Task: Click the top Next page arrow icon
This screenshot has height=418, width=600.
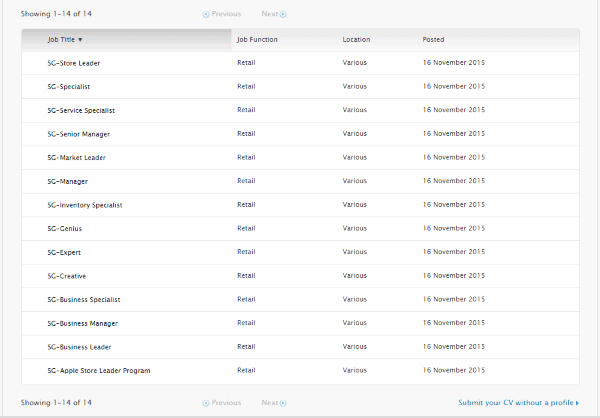Action: (x=283, y=14)
